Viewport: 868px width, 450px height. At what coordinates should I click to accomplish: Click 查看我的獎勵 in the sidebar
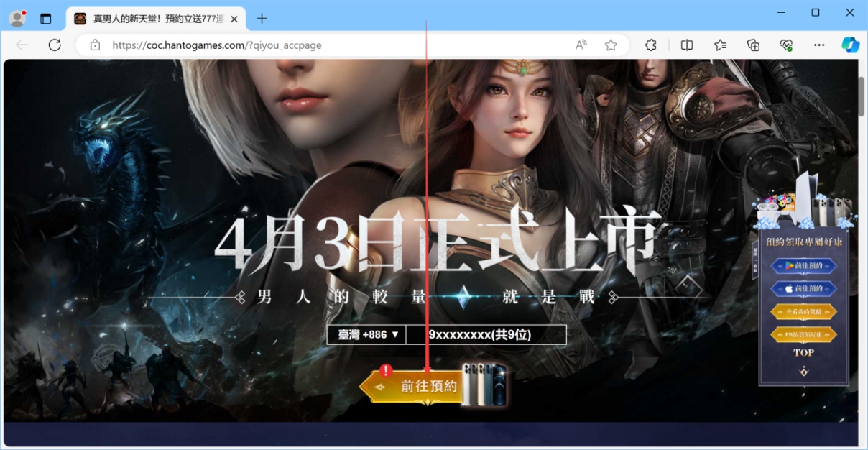[x=803, y=311]
